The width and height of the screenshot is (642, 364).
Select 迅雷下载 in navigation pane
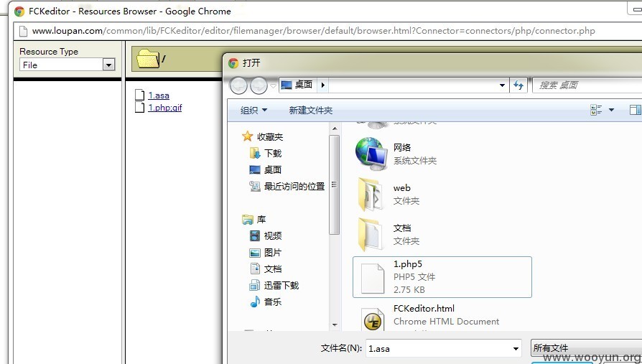(274, 285)
